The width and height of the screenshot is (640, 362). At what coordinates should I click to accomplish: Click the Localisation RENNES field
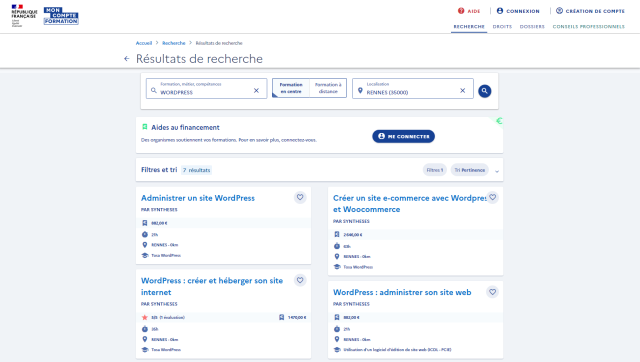tap(413, 89)
